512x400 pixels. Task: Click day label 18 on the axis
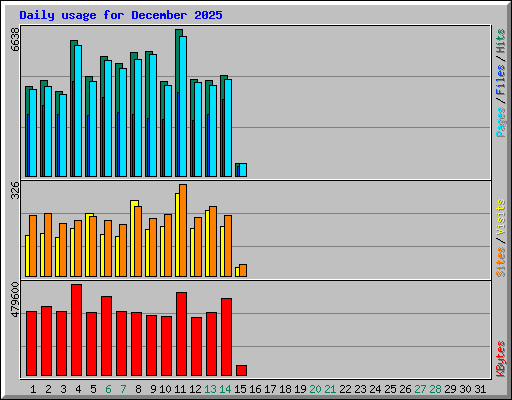(285, 389)
